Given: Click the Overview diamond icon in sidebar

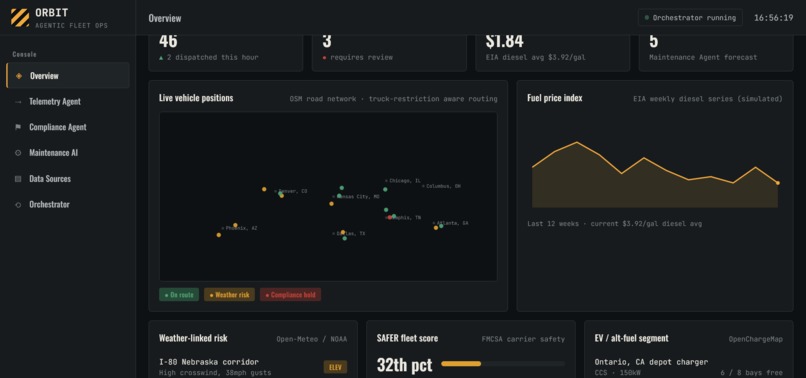Looking at the screenshot, I should [x=19, y=76].
